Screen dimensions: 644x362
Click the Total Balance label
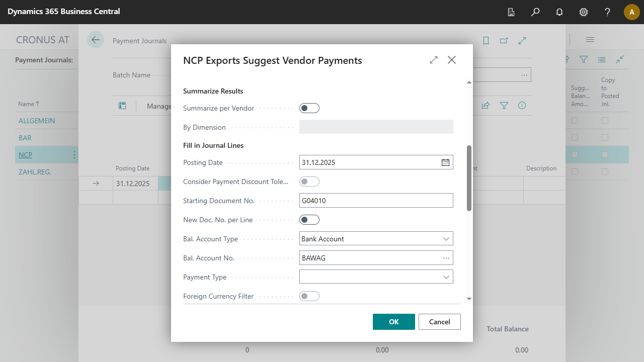click(508, 329)
